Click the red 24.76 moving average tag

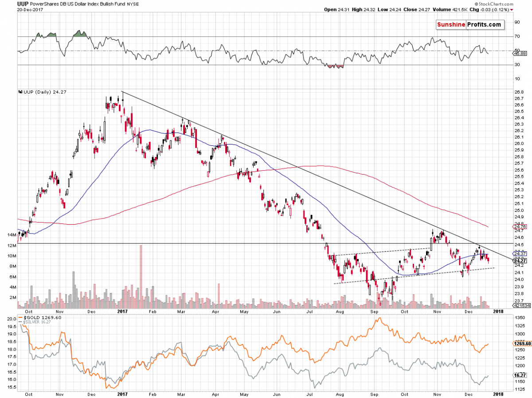coord(519,226)
